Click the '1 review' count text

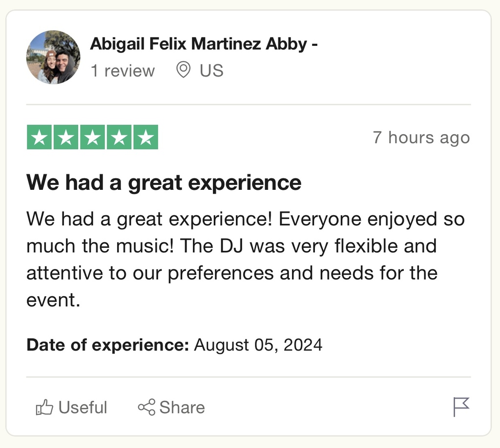[123, 70]
